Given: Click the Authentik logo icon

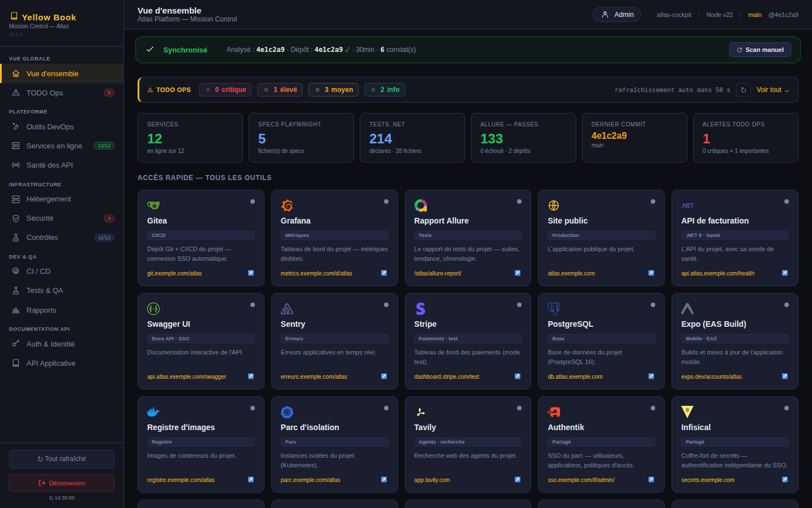Looking at the screenshot, I should [x=554, y=412].
